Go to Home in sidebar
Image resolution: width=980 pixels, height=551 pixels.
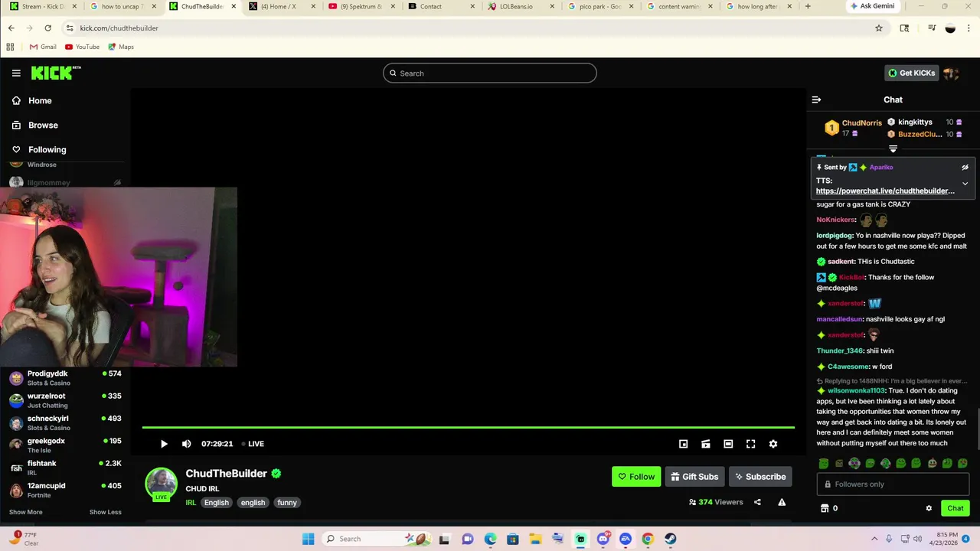(40, 100)
